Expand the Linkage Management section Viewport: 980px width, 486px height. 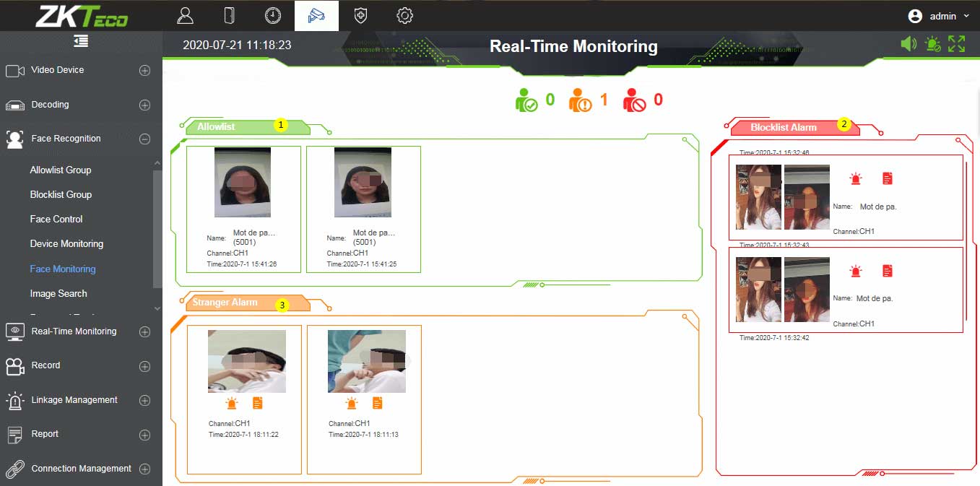tap(144, 401)
